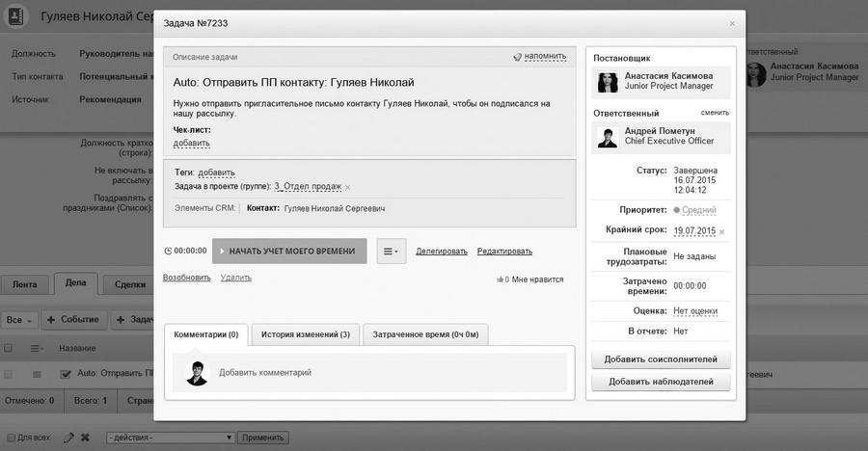Toggle the checked box beside 'Auto: Отправить ПП' row
The image size is (868, 451).
[x=66, y=374]
